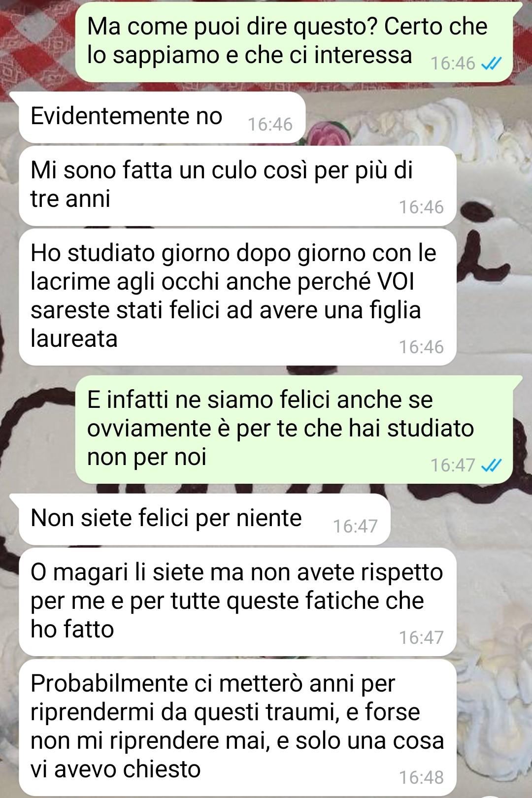Tap the double-check read receipt at 16:46
The height and width of the screenshot is (798, 532).
click(491, 63)
